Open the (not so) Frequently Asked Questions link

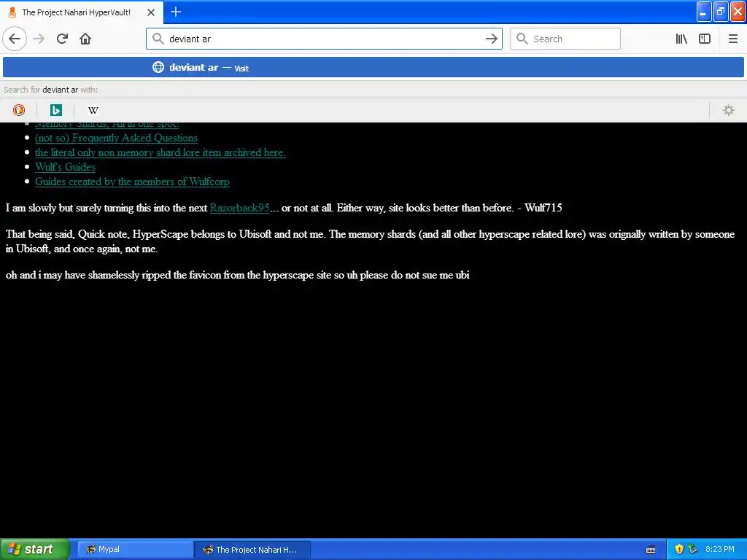click(116, 138)
